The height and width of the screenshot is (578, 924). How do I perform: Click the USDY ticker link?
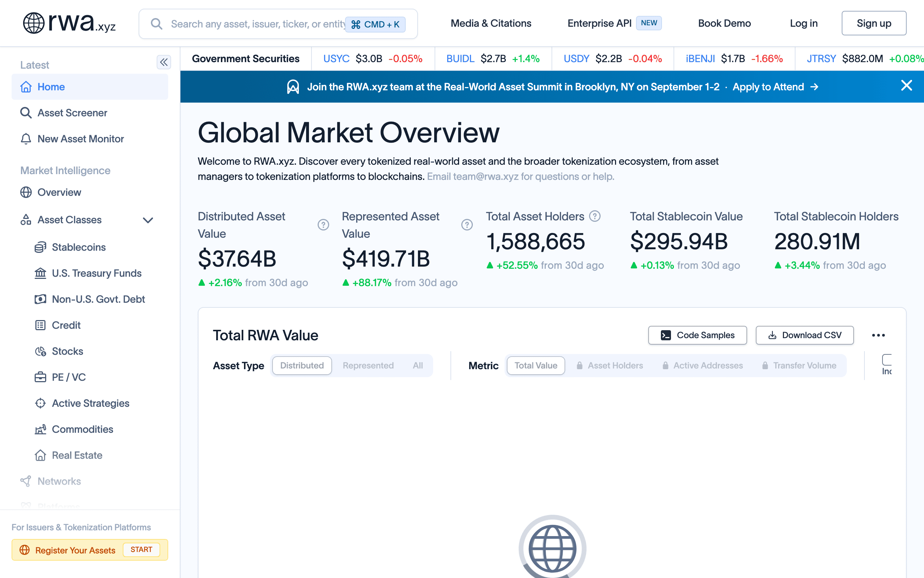[x=576, y=59]
